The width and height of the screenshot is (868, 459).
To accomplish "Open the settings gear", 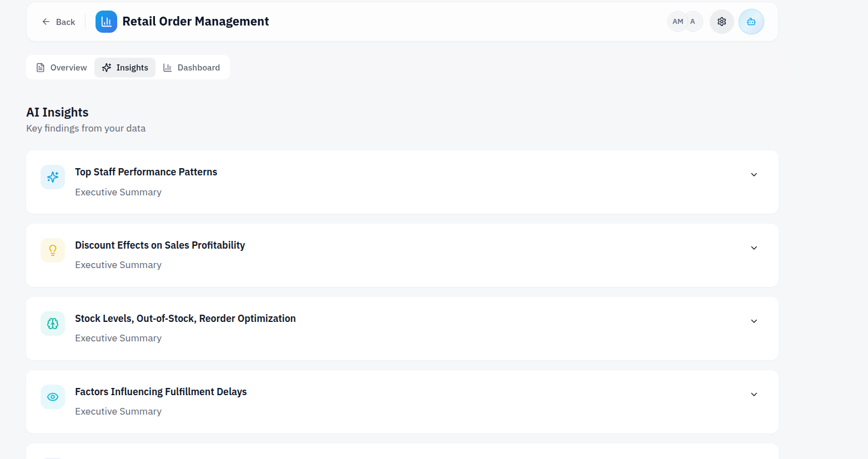I will click(721, 21).
